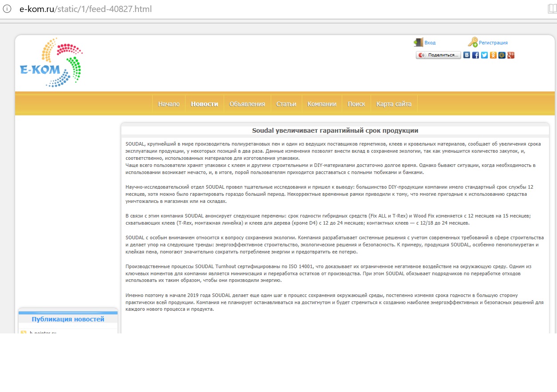Open the Новости menu item

pos(205,104)
